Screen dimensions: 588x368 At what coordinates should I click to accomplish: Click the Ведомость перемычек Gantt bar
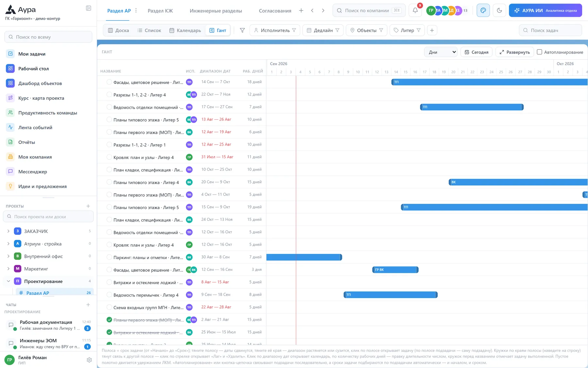coord(390,295)
